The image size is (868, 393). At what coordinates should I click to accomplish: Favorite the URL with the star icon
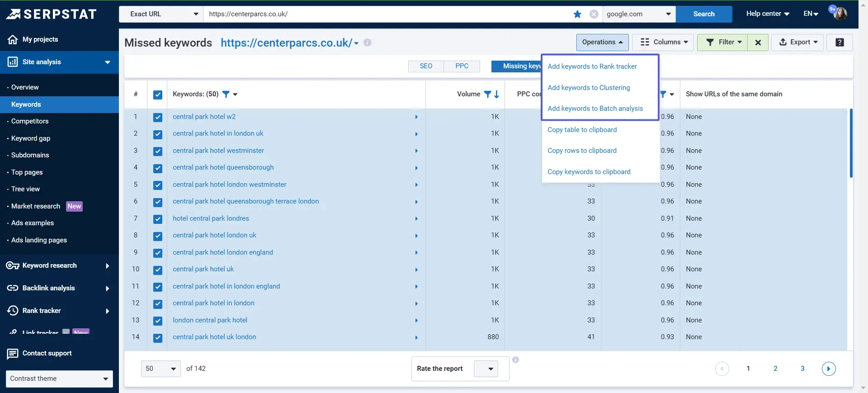click(x=577, y=14)
